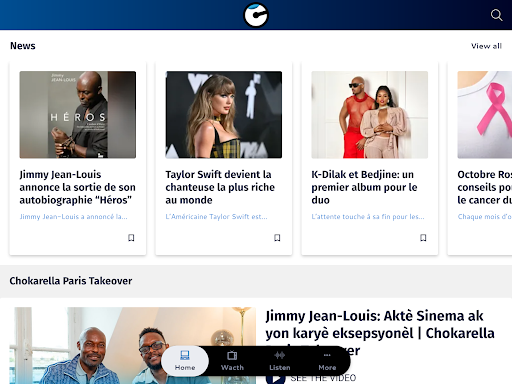Open the Listen tab icon
This screenshot has width=512, height=384.
[280, 355]
